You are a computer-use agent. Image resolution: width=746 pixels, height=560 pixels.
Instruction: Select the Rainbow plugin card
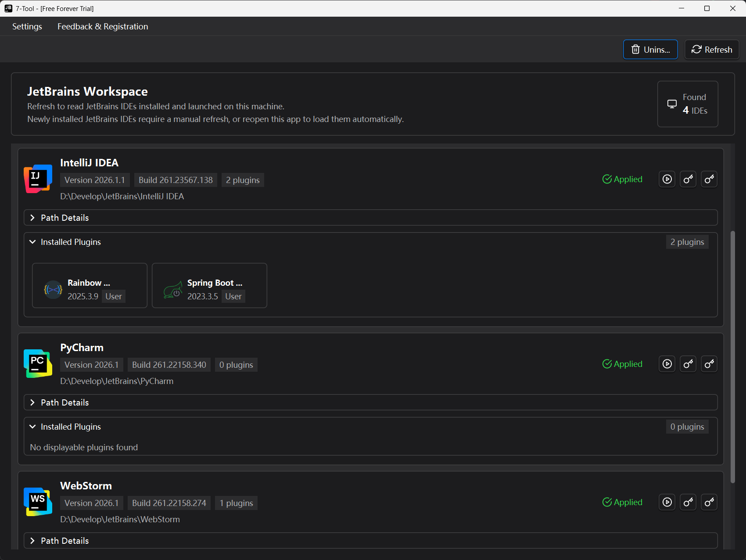tap(90, 285)
